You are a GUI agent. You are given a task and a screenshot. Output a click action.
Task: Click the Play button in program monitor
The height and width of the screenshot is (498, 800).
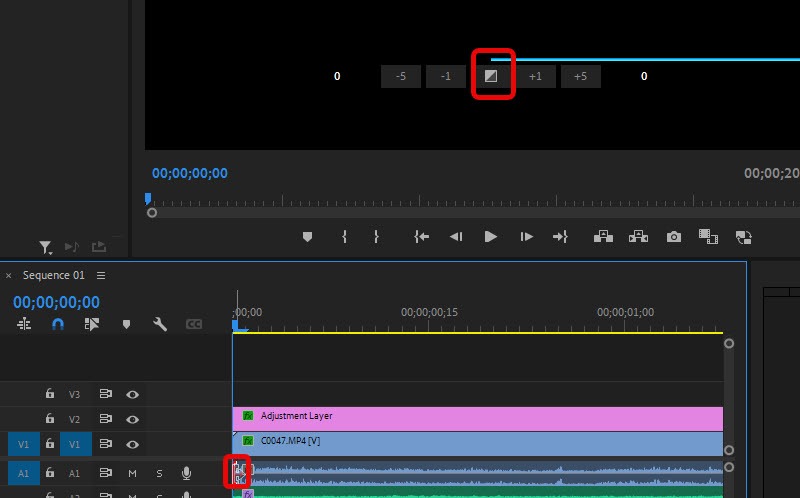click(490, 237)
